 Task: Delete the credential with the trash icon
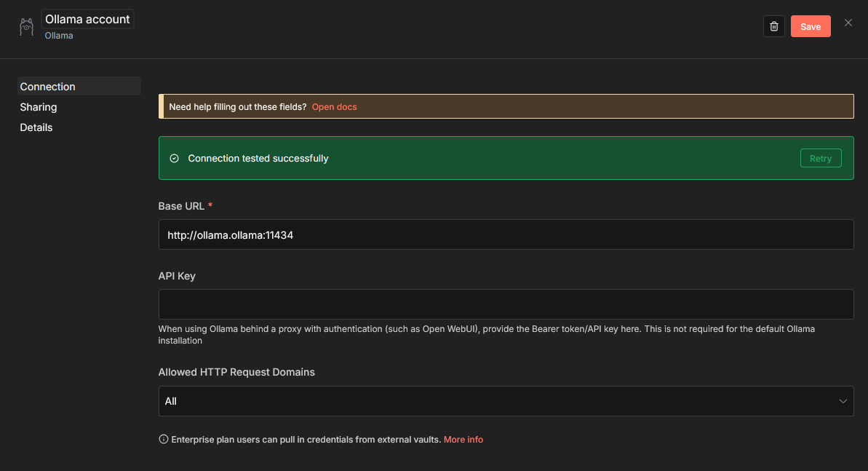(774, 26)
